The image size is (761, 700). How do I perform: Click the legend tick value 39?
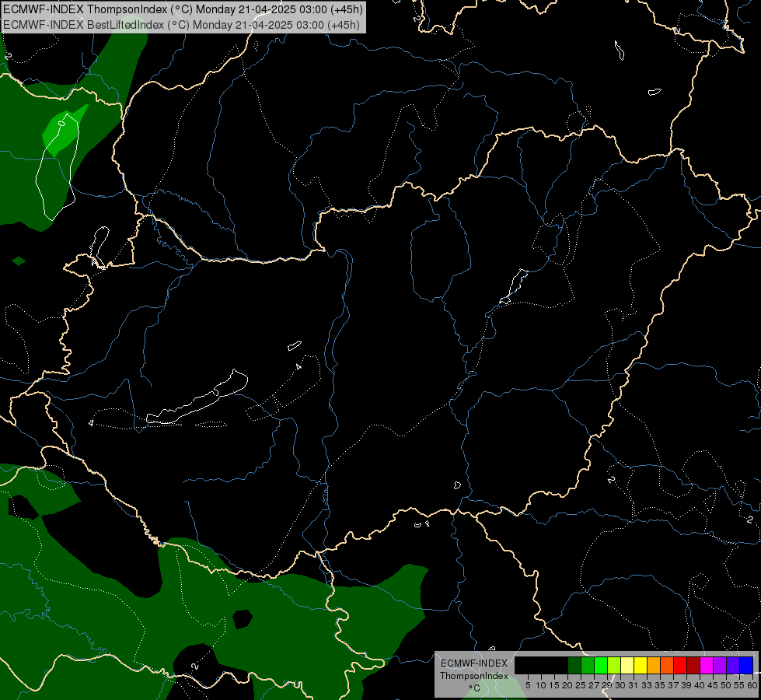(686, 685)
